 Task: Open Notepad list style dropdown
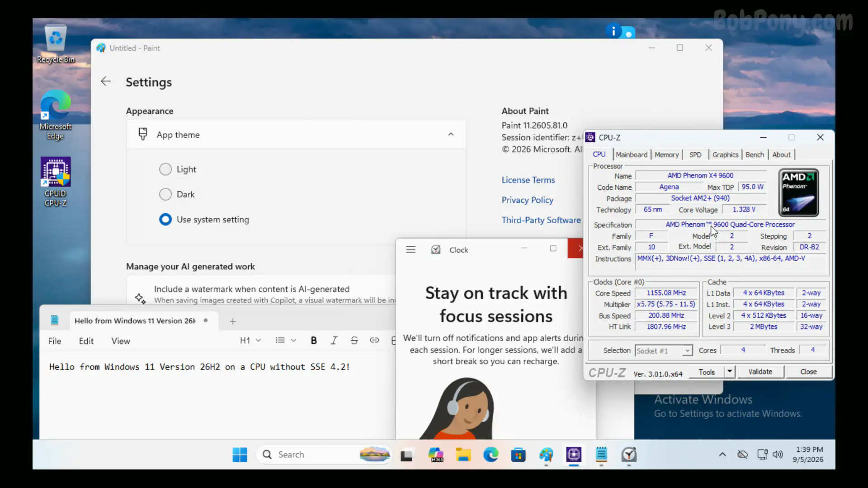point(286,341)
